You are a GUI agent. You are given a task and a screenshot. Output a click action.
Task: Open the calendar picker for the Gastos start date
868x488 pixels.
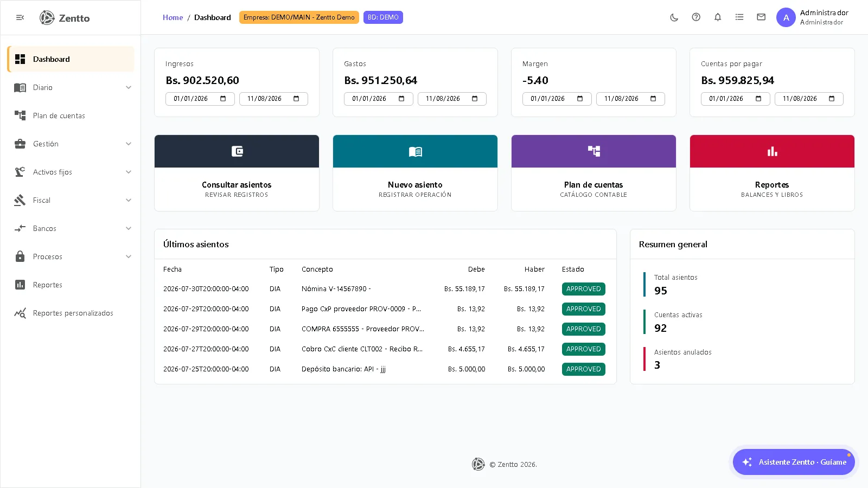coord(401,99)
